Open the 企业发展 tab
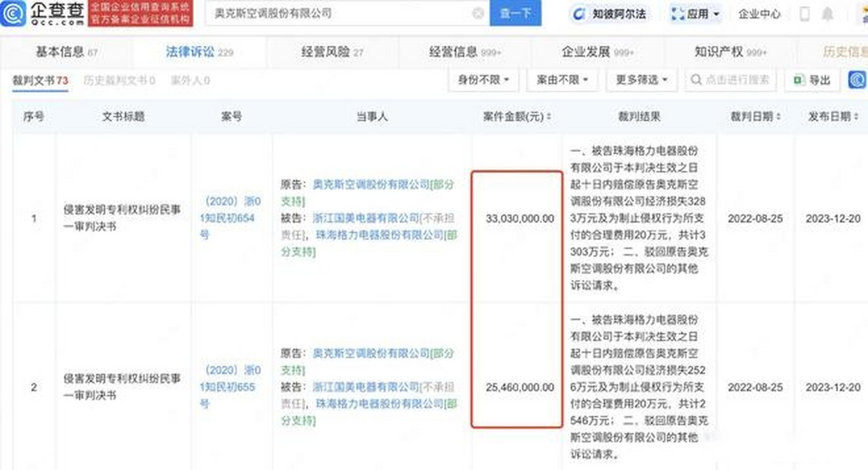 (x=598, y=52)
